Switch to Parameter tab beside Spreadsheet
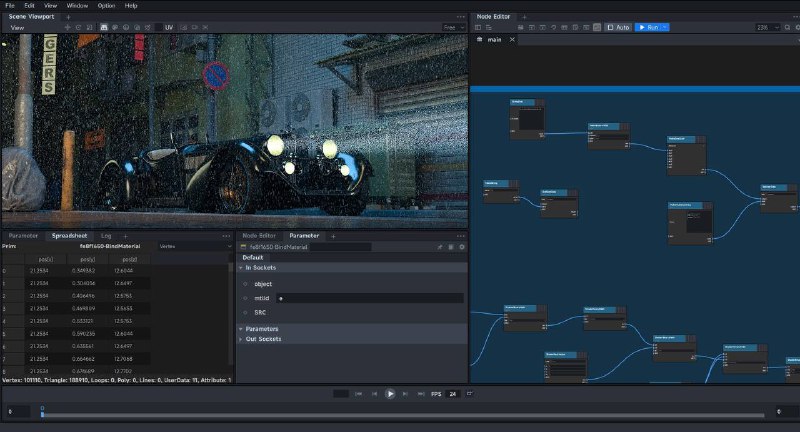Viewport: 800px width, 432px height. pos(23,236)
